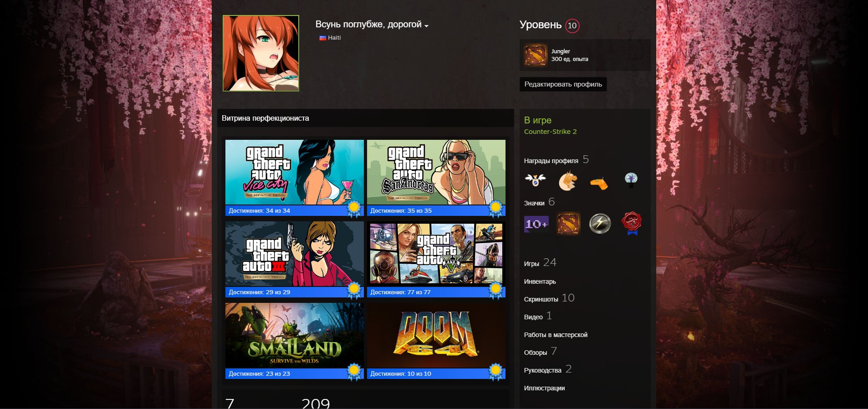Click the 10+ games badge icon
The width and height of the screenshot is (868, 409).
[x=536, y=224]
